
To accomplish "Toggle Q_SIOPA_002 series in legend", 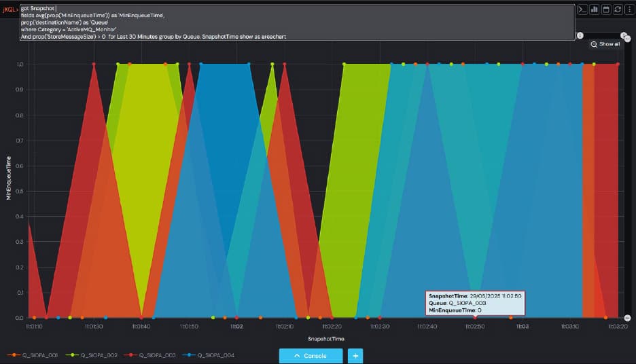I will tap(95, 355).
